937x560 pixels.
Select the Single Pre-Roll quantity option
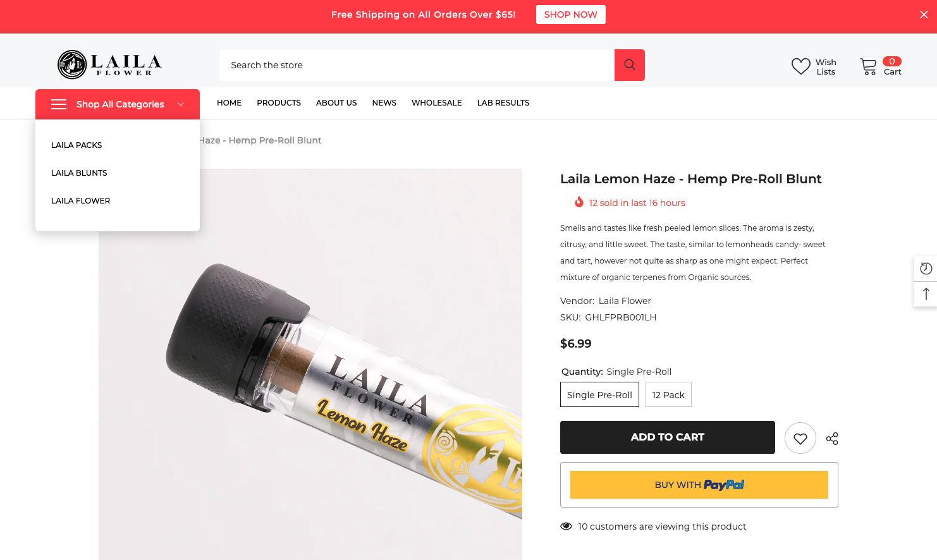pos(599,394)
